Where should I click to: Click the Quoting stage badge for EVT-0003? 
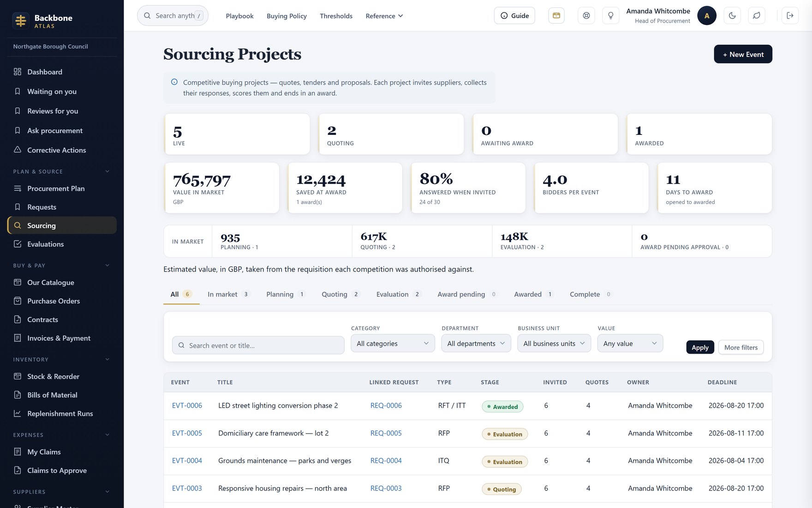coord(501,489)
